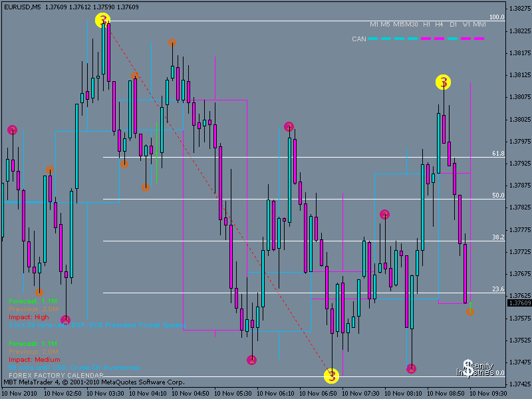This screenshot has height=399, width=532.
Task: Click the Impact: High news label
Action: (x=29, y=317)
